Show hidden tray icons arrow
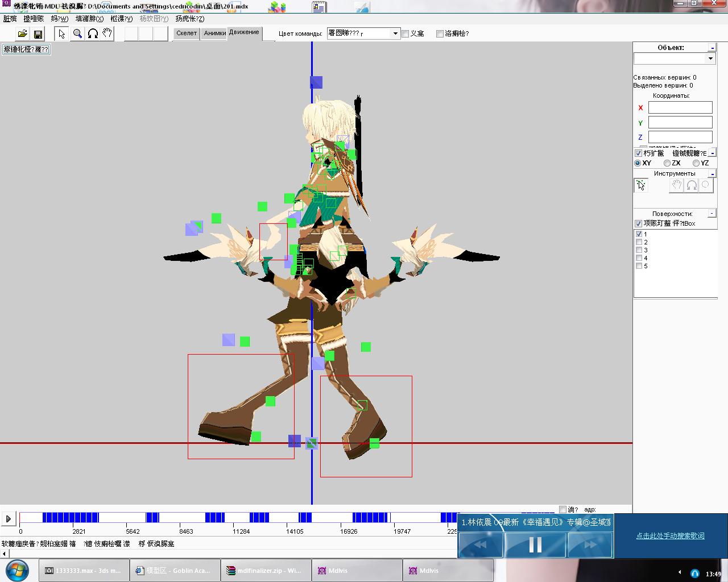Screen dimensions: 728x582 coord(680,572)
